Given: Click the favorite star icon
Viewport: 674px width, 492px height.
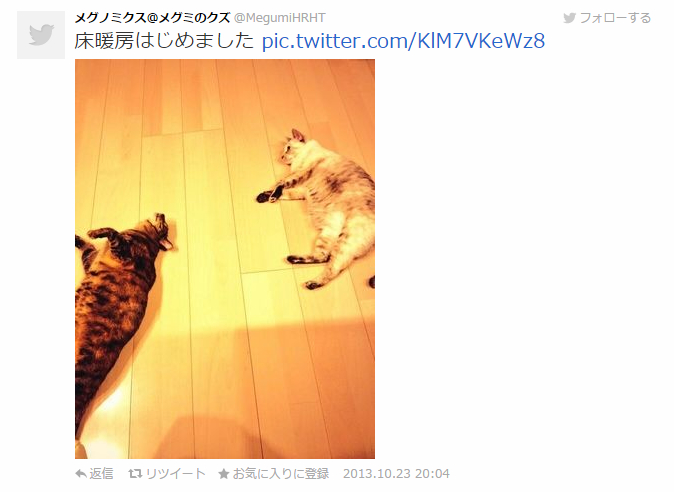Looking at the screenshot, I should click(x=224, y=474).
